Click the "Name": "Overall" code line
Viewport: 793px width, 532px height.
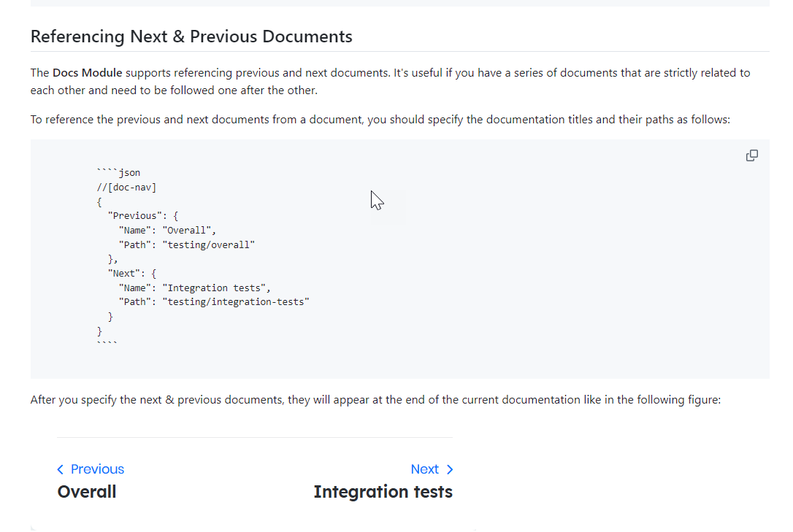pyautogui.click(x=167, y=231)
